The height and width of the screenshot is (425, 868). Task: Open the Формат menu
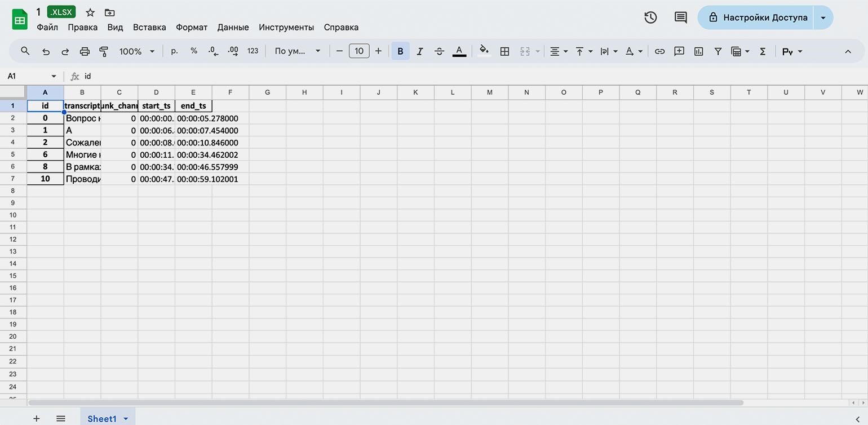[192, 27]
